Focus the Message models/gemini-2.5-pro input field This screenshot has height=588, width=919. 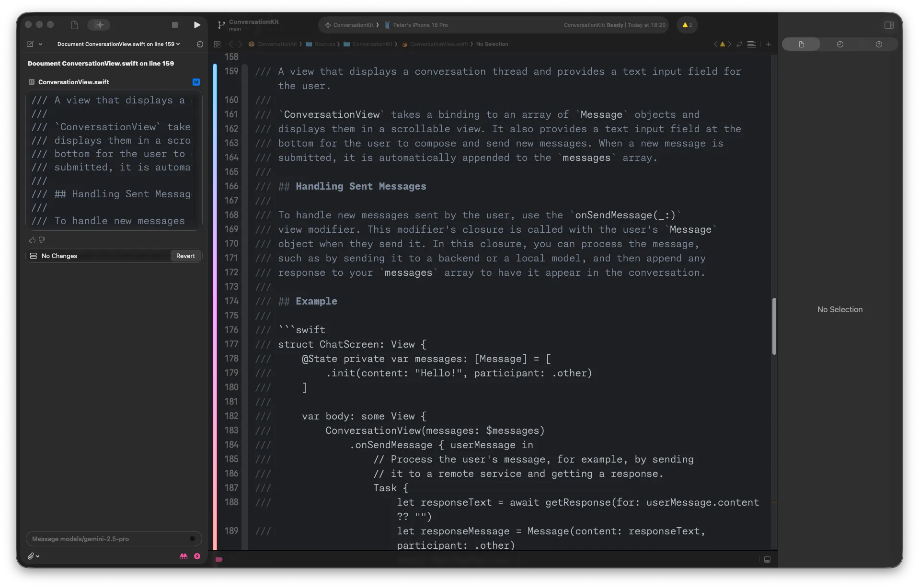108,539
